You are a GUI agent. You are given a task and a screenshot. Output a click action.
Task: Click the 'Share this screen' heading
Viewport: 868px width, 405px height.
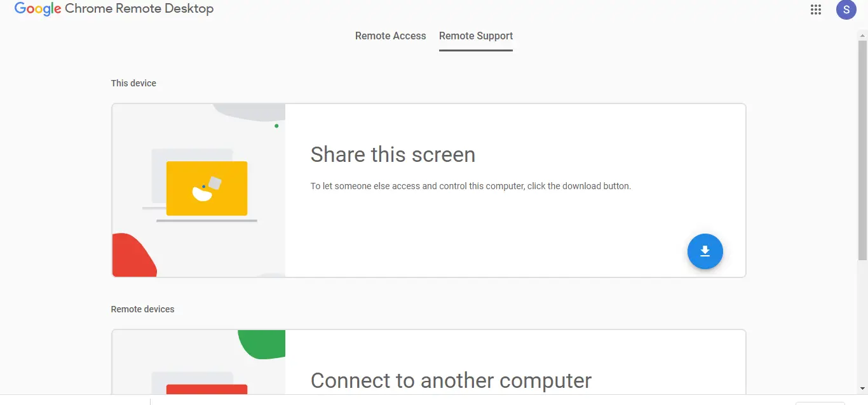(393, 154)
